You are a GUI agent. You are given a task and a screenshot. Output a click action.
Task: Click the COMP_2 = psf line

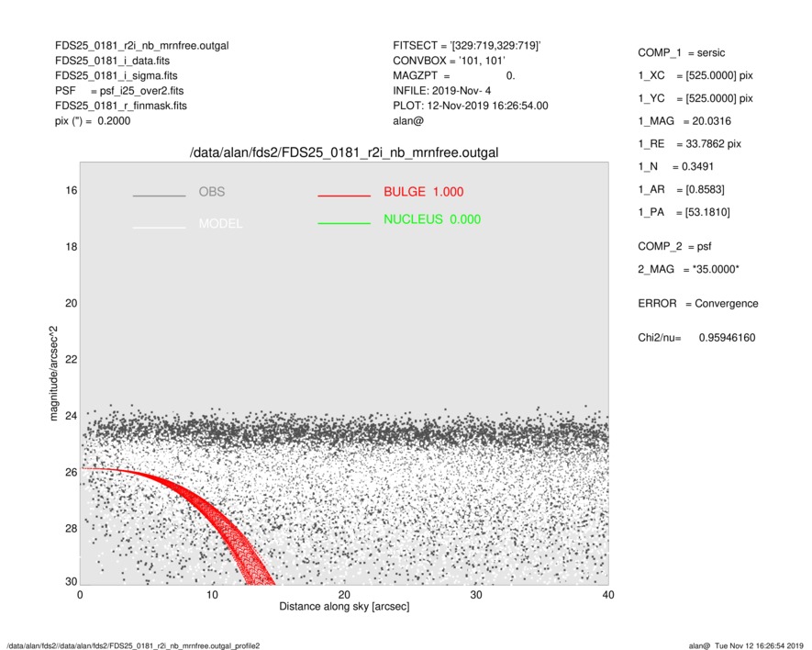click(x=674, y=246)
